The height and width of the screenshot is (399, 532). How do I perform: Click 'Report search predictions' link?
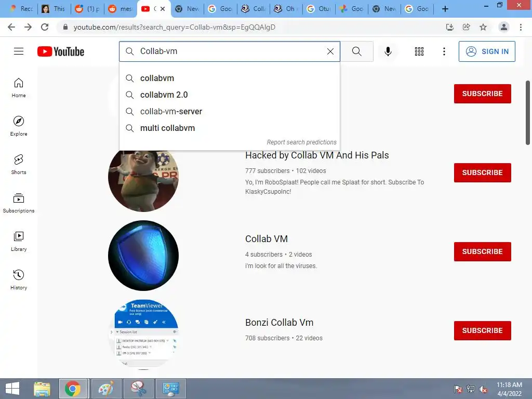click(x=302, y=142)
